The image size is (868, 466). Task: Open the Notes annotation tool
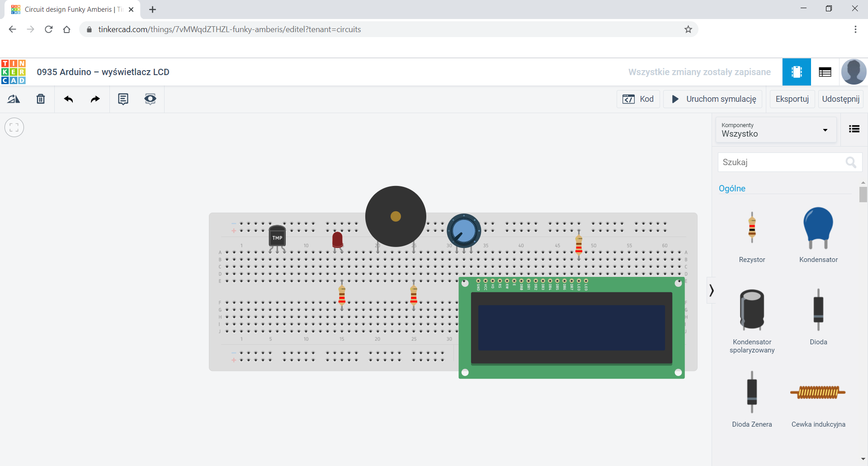[x=123, y=99]
